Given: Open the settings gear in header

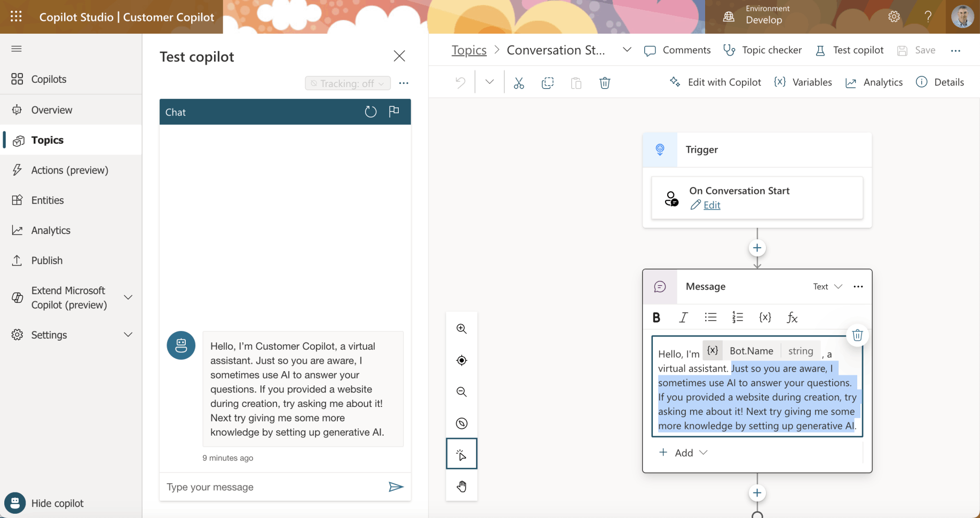Looking at the screenshot, I should 894,17.
